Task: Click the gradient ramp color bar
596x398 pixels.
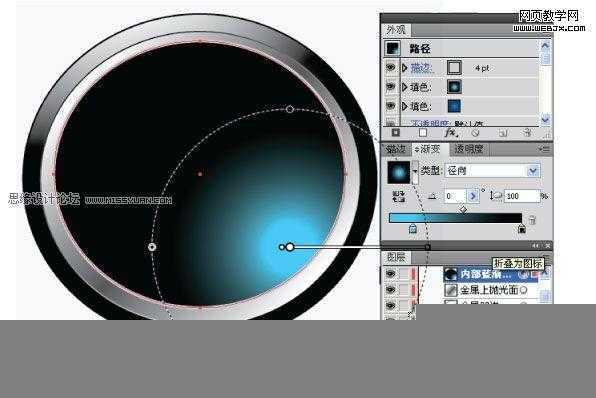Action: tap(455, 218)
